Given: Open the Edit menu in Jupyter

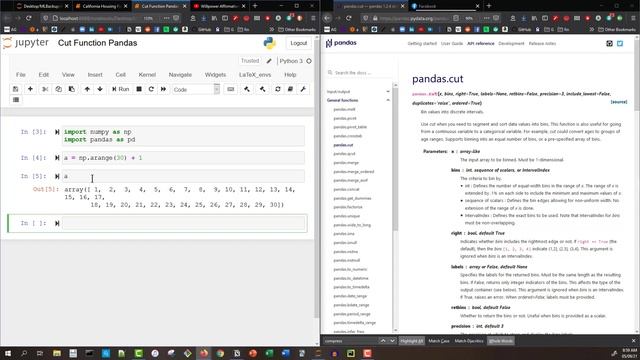Looking at the screenshot, I should pyautogui.click(x=44, y=75).
